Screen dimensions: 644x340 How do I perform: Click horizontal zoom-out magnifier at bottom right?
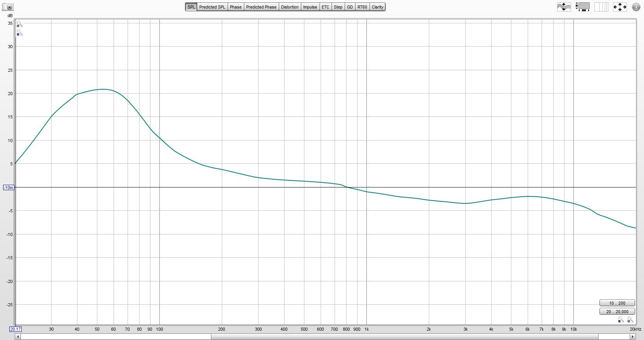[x=621, y=320]
